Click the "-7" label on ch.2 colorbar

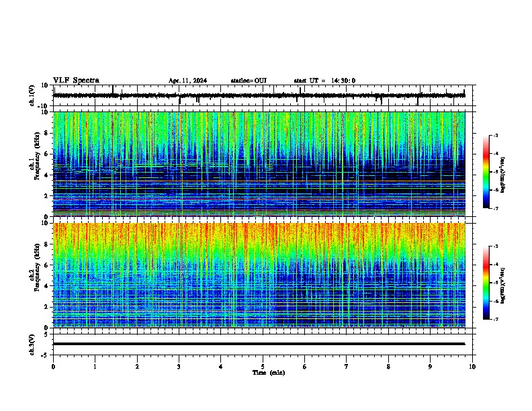coord(495,319)
